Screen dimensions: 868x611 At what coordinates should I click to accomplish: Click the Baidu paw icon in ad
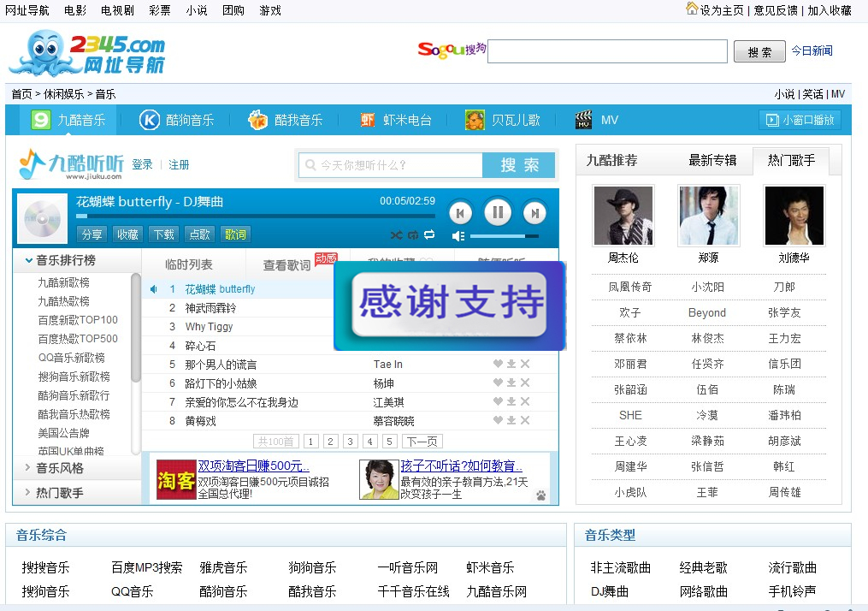pyautogui.click(x=540, y=495)
